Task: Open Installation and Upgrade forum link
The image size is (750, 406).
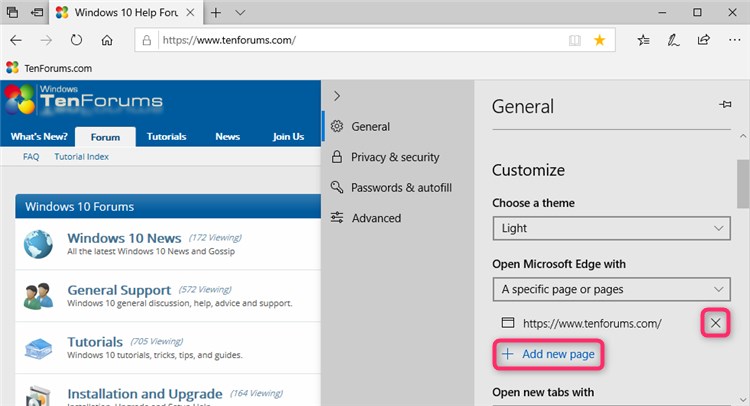Action: point(145,394)
